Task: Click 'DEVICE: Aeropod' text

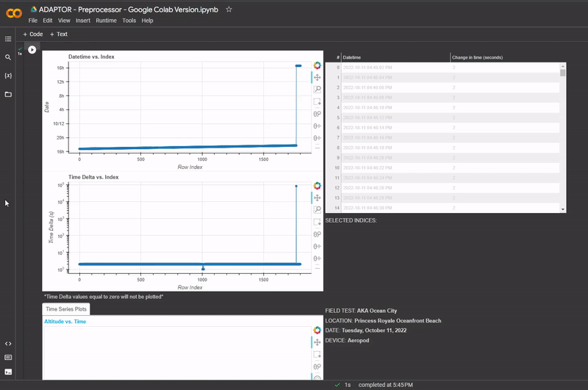Action: (347, 340)
